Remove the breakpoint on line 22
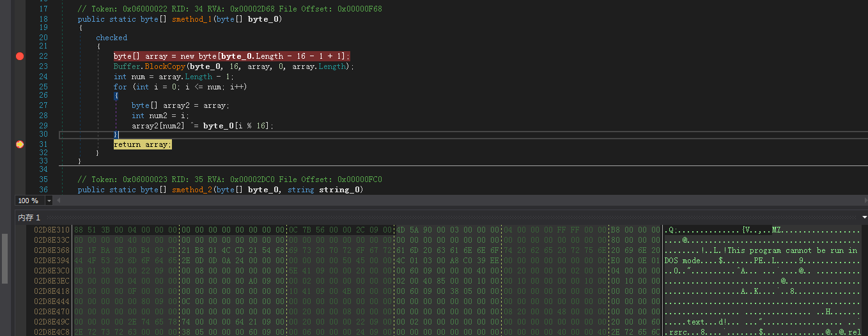 [x=20, y=56]
